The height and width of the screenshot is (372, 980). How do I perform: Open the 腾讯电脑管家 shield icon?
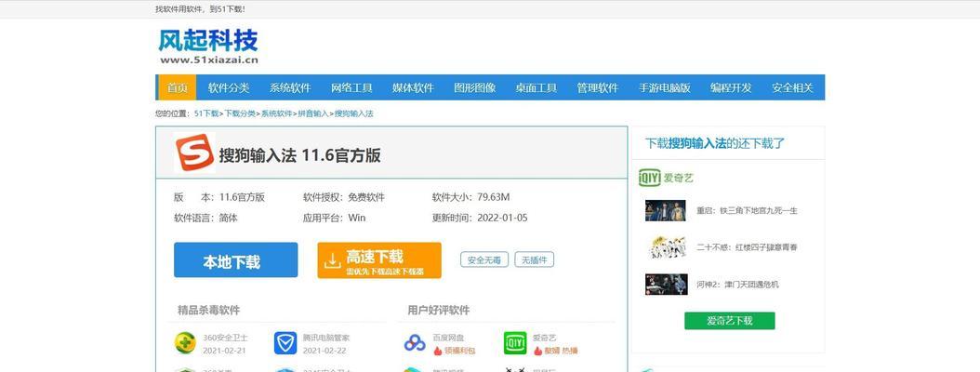pos(285,343)
